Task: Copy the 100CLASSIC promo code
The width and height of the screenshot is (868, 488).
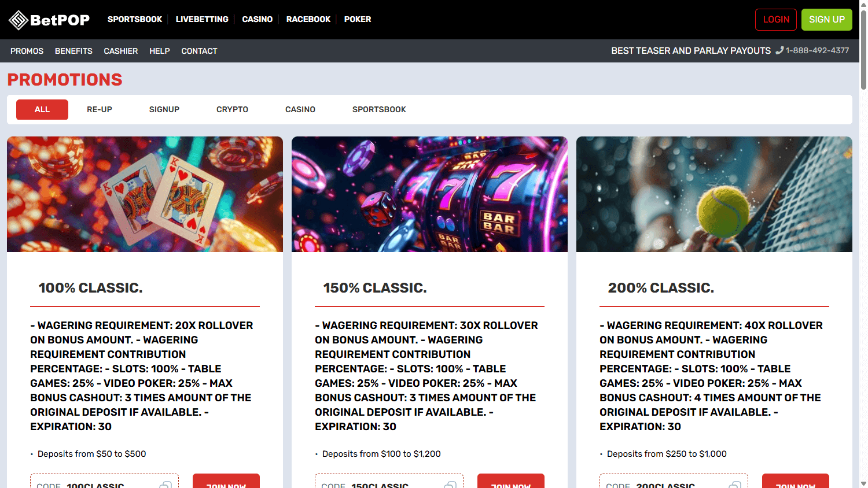Action: pos(165,485)
